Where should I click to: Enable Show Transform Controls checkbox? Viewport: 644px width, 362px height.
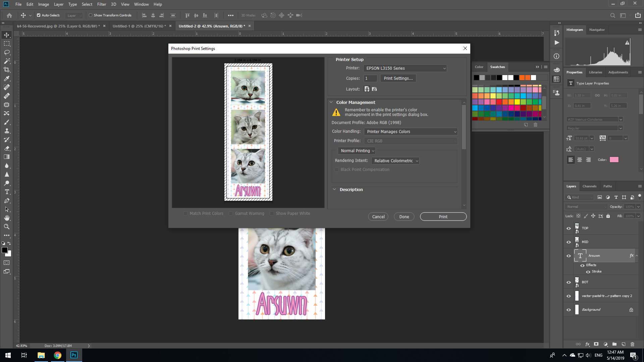[91, 15]
